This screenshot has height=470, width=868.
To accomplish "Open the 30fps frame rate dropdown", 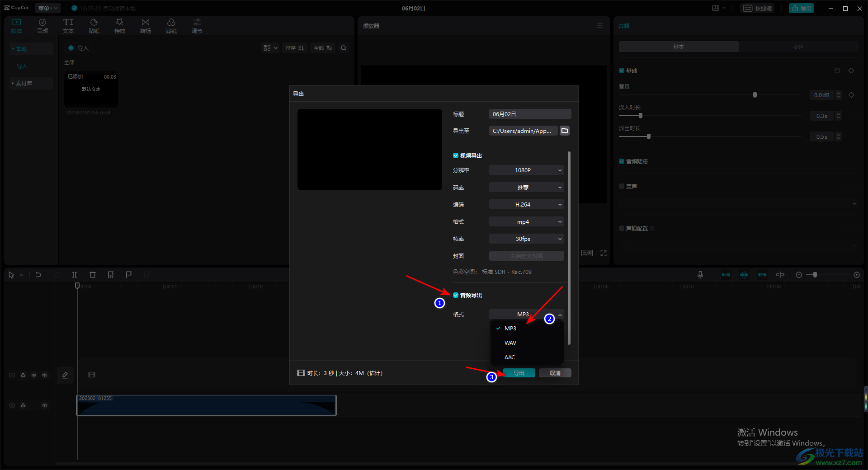I will coord(527,239).
